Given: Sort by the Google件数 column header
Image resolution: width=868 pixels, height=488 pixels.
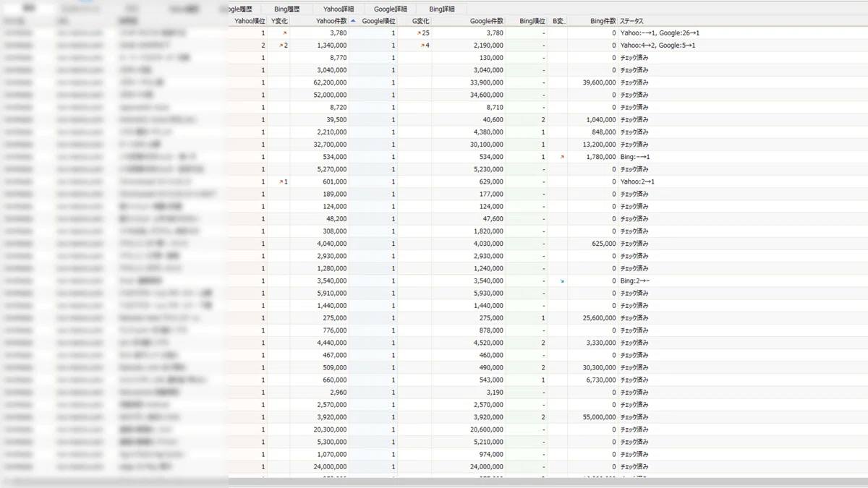Looking at the screenshot, I should pos(486,22).
